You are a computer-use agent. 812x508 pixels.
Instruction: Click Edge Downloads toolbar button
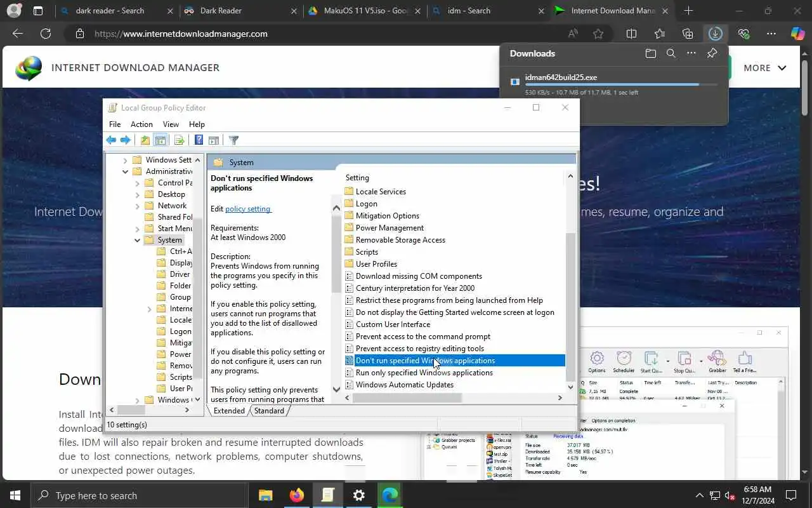(x=715, y=34)
